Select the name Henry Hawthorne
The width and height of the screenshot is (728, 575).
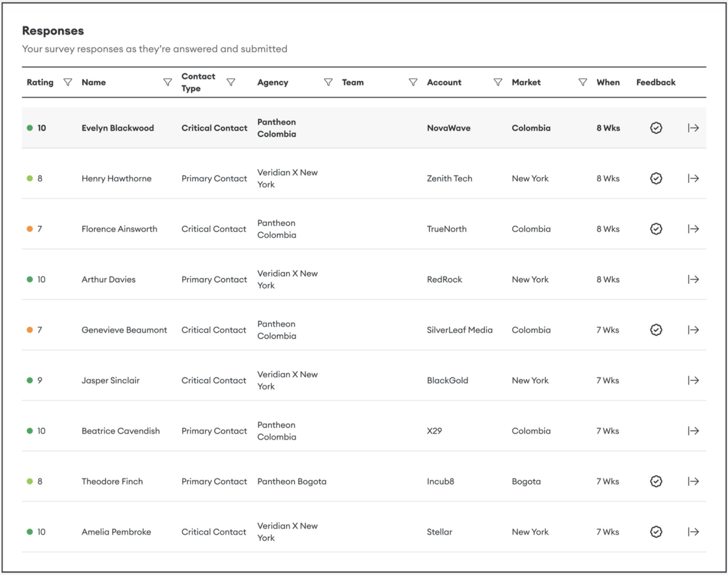(116, 178)
